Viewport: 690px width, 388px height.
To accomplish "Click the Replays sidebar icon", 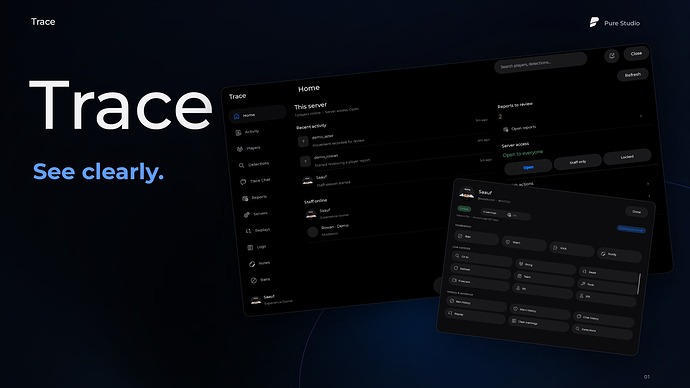I will (x=248, y=231).
